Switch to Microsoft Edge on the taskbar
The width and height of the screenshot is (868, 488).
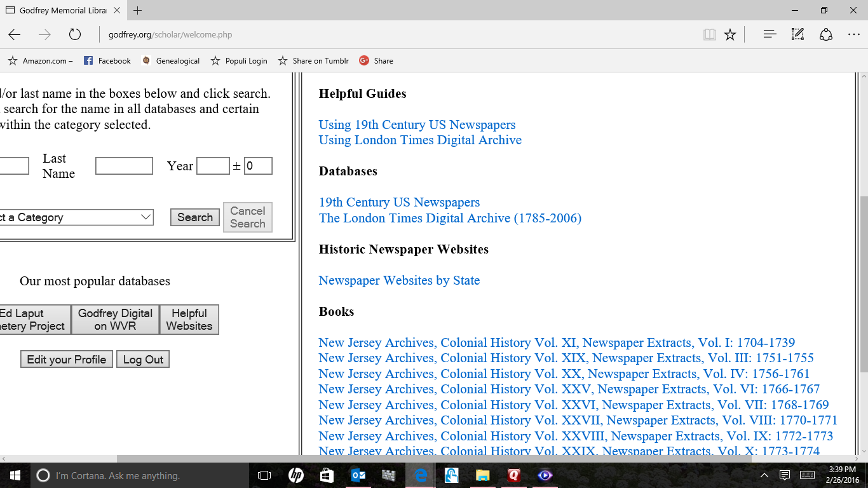[420, 475]
